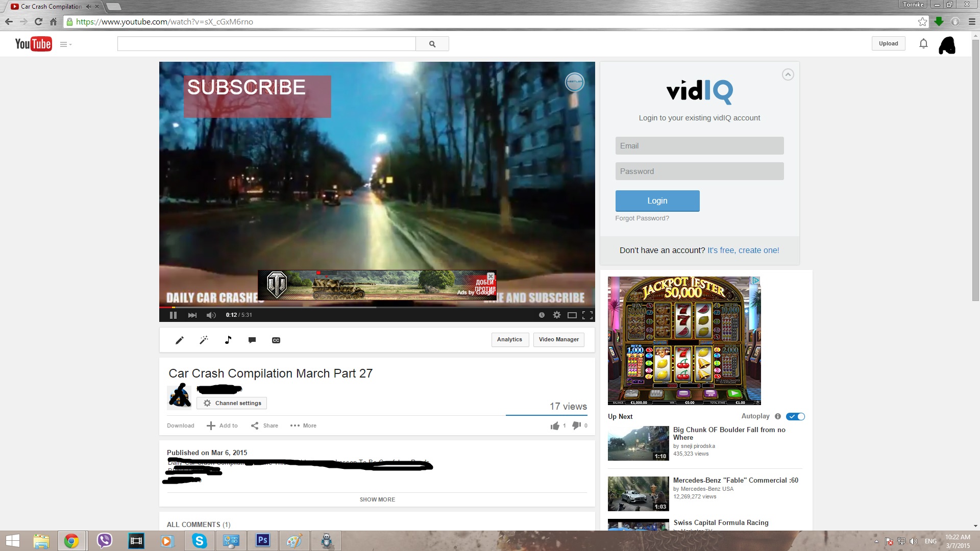Open audio music note tool
This screenshot has height=551, width=980.
pyautogui.click(x=228, y=340)
